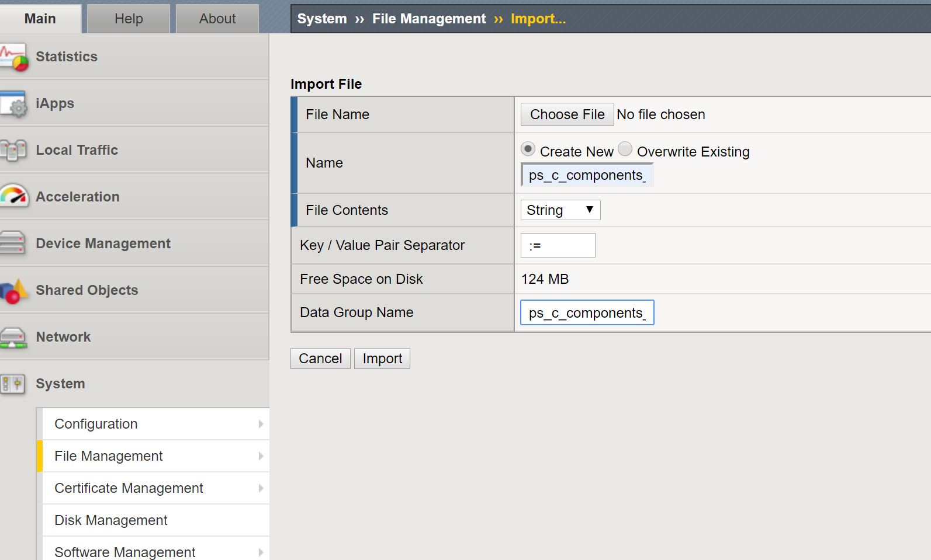Expand the Software Management submenu arrow
This screenshot has width=931, height=560.
click(x=261, y=552)
